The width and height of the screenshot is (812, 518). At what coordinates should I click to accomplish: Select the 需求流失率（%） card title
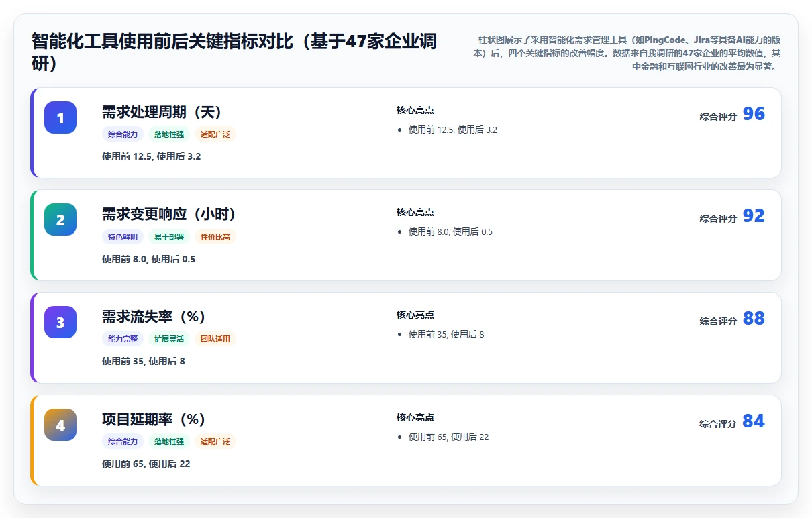point(154,317)
